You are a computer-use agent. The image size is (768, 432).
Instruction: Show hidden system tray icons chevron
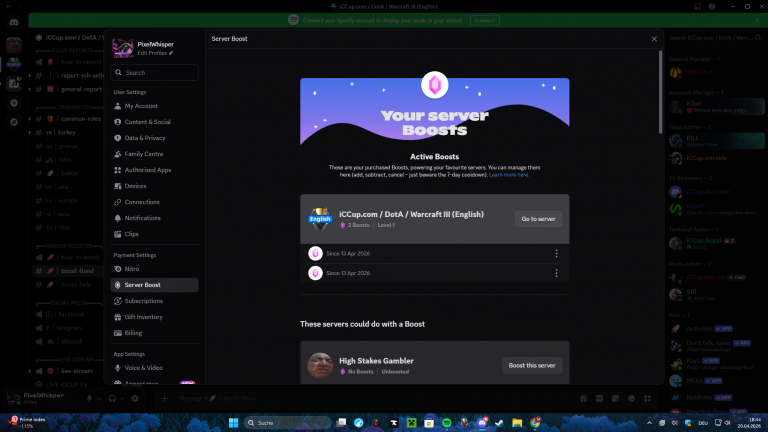649,423
